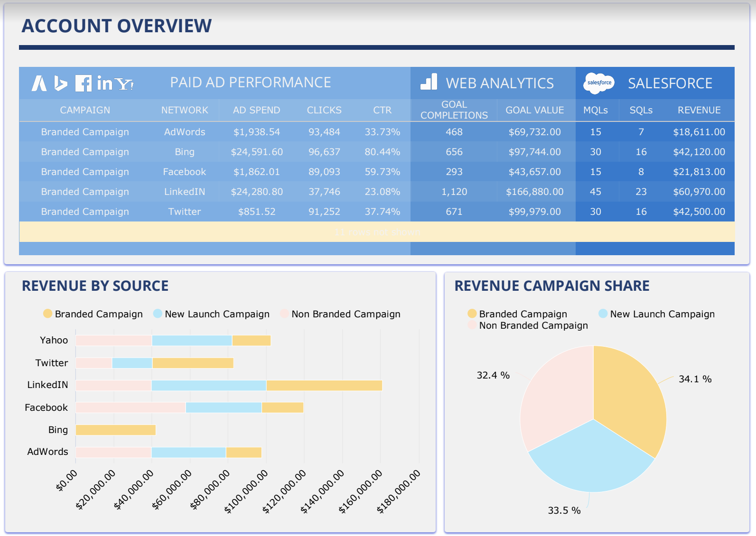
Task: Click the NETWORK column header
Action: (x=185, y=110)
